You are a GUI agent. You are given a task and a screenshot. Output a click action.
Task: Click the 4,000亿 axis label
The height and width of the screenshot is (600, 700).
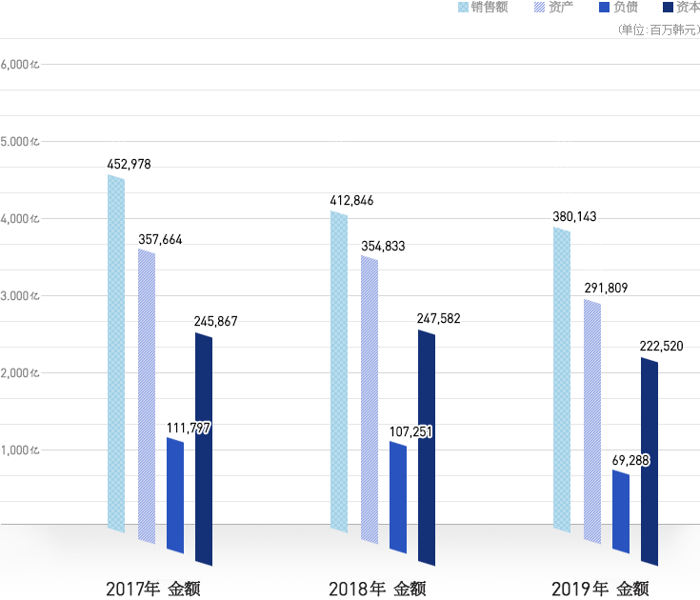[x=20, y=219]
